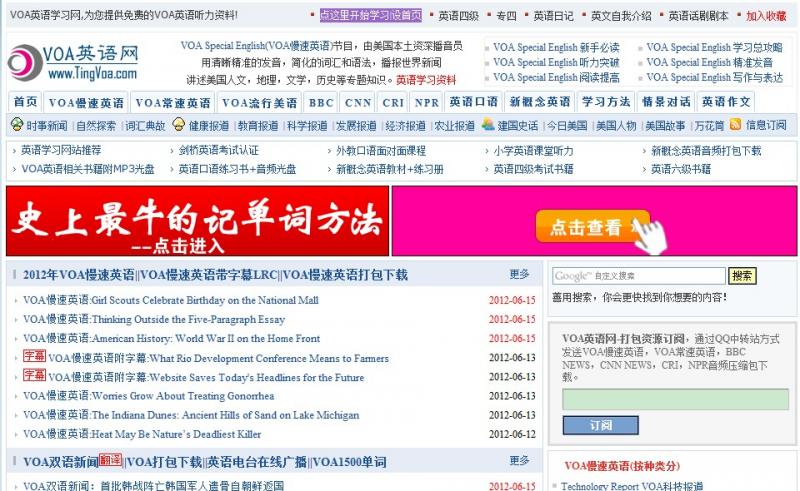Click the green subscription input field

pos(675,399)
